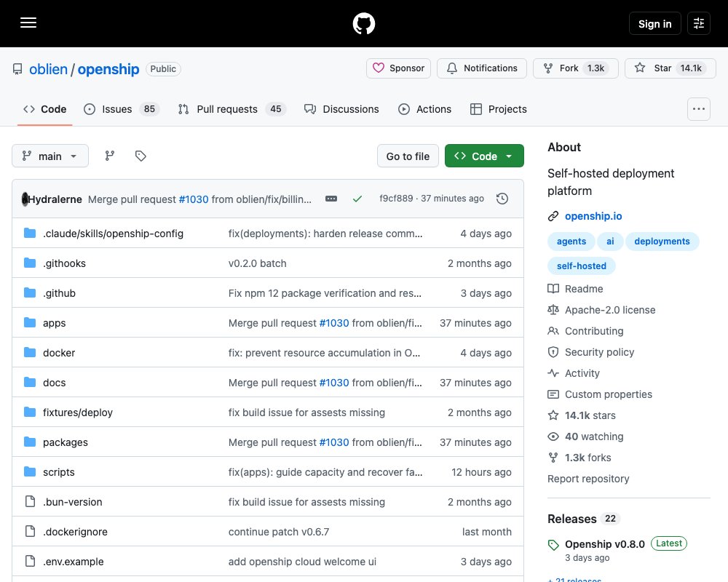
Task: Switch to the Code tab
Action: click(44, 109)
